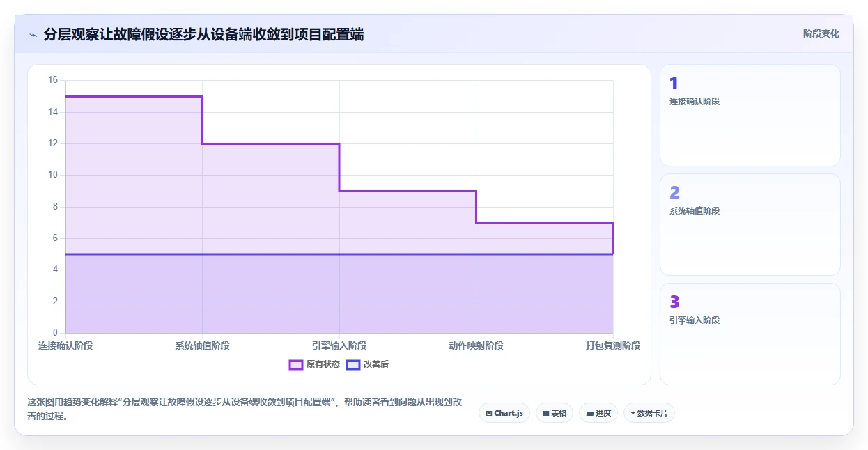Click y-axis value 4
Screen dimensions: 868x450
coord(55,270)
